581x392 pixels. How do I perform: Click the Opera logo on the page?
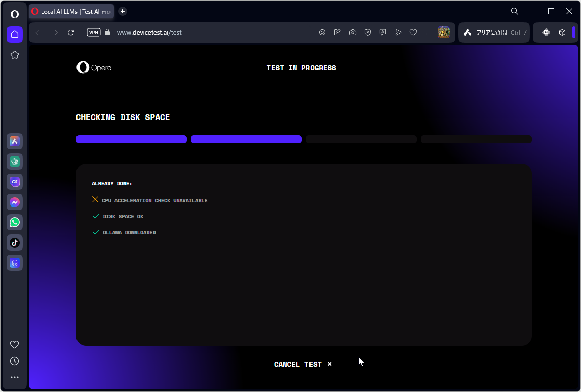click(x=94, y=68)
